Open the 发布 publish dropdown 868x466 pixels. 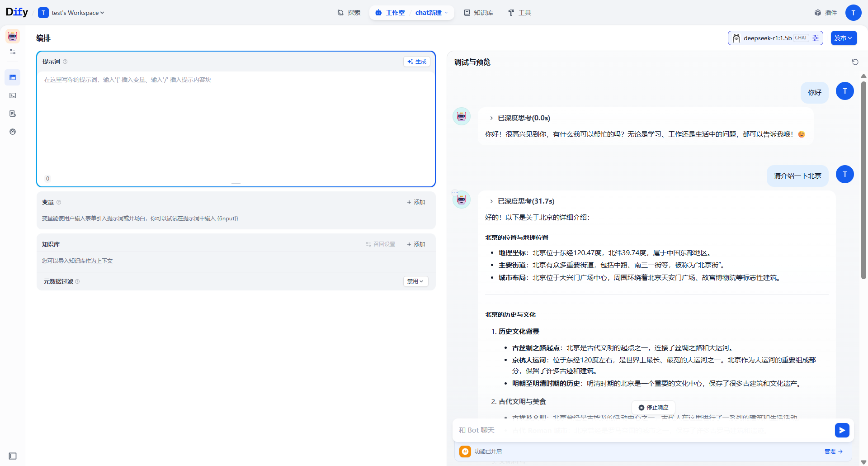[844, 38]
